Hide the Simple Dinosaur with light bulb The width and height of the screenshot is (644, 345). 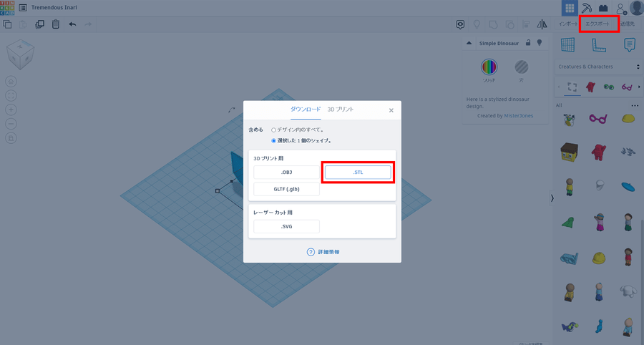(x=540, y=43)
